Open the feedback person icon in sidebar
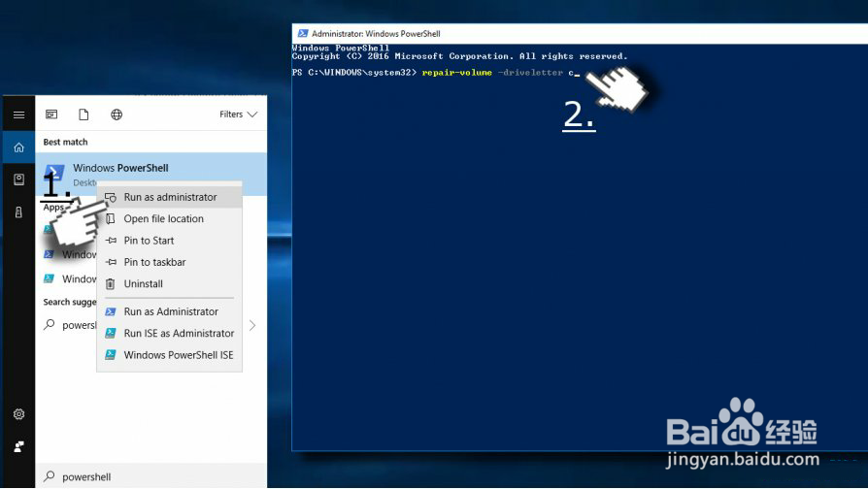The width and height of the screenshot is (868, 489). [x=18, y=446]
